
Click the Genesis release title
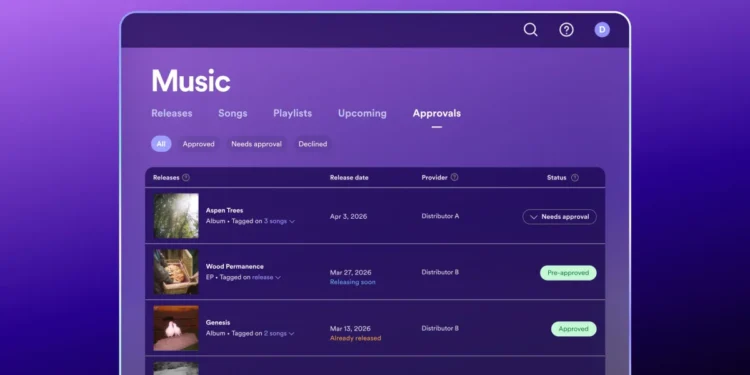tap(218, 322)
